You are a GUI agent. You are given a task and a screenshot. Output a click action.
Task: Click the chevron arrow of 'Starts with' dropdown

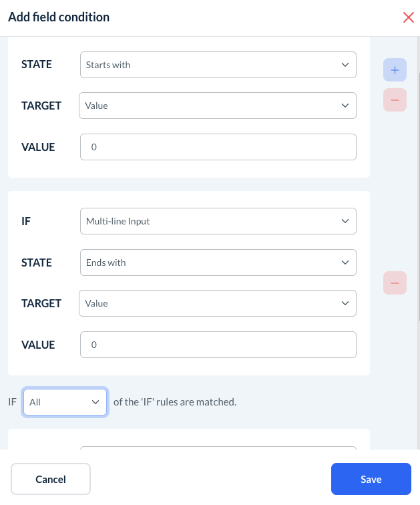coord(345,65)
